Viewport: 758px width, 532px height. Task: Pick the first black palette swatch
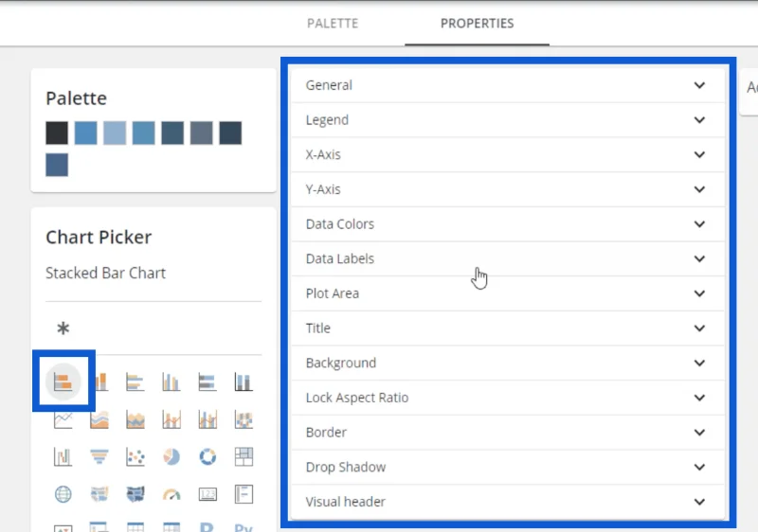[x=57, y=133]
